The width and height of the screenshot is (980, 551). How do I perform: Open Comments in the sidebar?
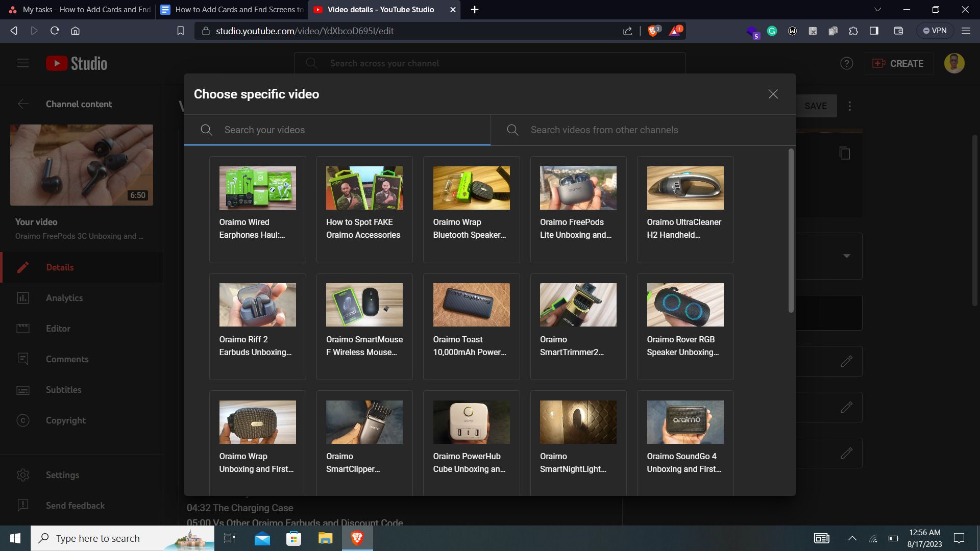(x=82, y=359)
